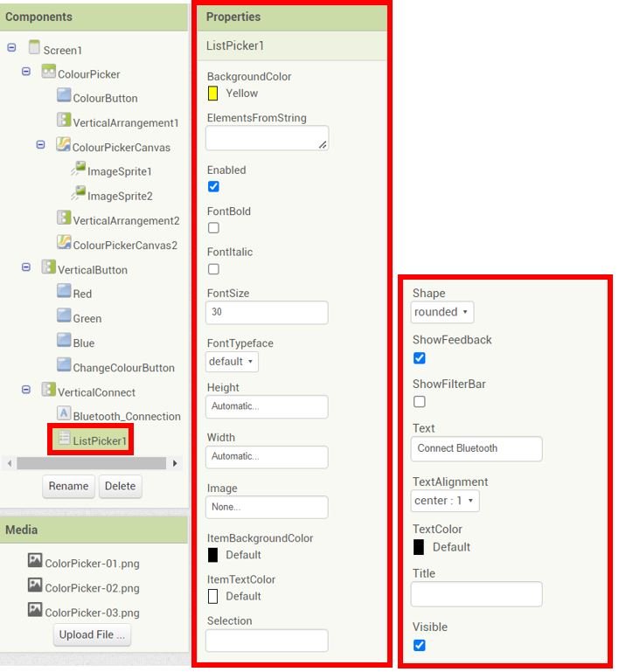Toggle the ShowFeedback checkbox
Screen dimensions: 619x672
coord(420,358)
